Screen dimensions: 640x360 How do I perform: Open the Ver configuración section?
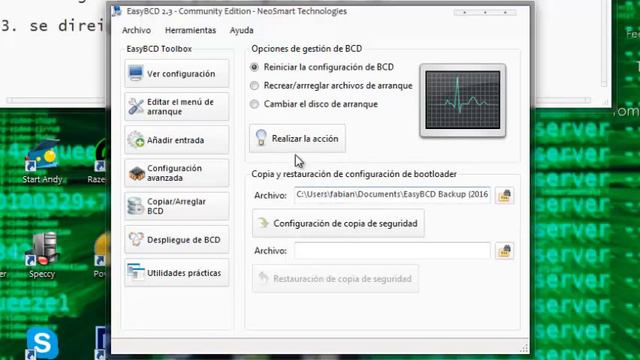[x=177, y=73]
